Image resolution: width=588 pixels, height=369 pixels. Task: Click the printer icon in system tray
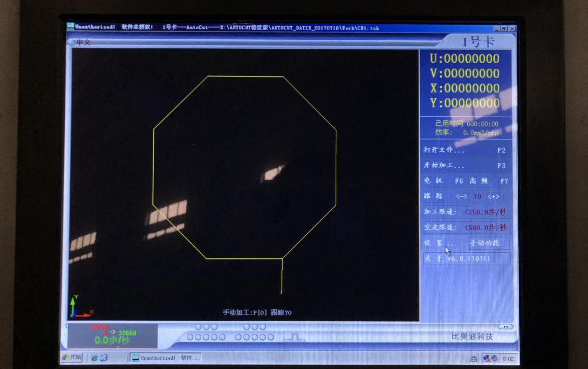coord(473,358)
